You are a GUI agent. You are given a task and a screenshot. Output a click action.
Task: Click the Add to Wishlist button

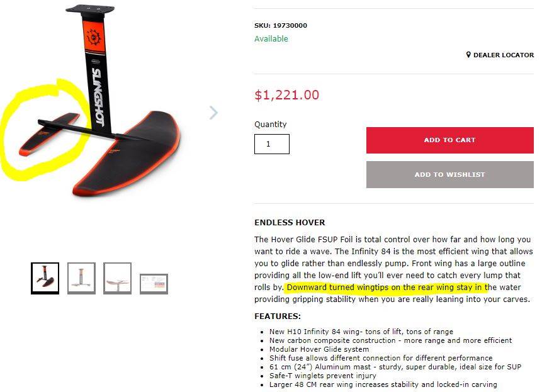pos(449,175)
